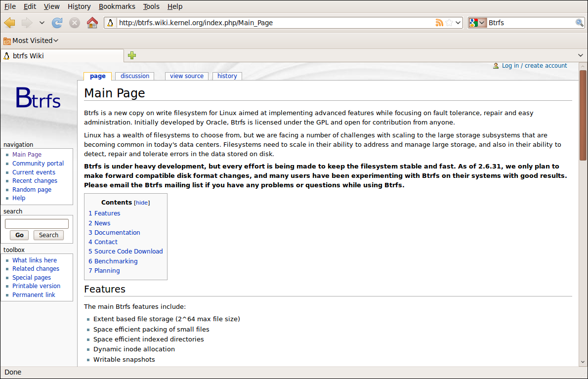Click the Forward arrow button
Viewport: 588px width, 379px height.
click(27, 23)
